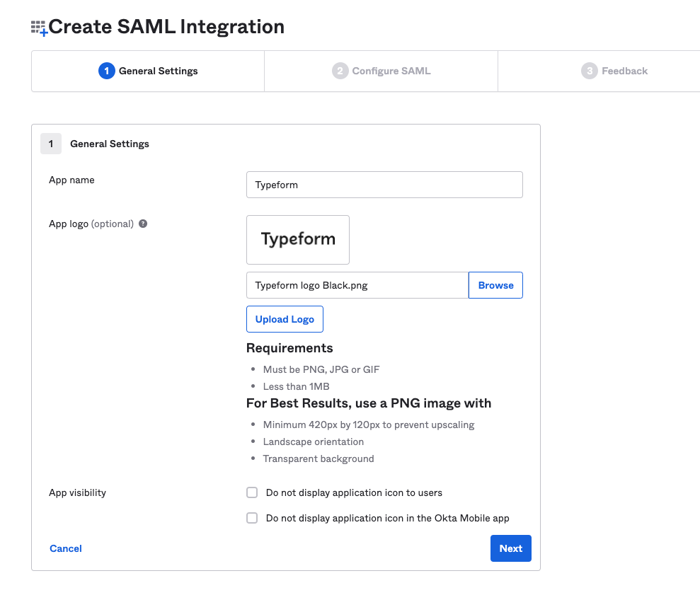Viewport: 700px width, 600px height.
Task: Click the 'App logo (optional)' label
Action: point(91,224)
